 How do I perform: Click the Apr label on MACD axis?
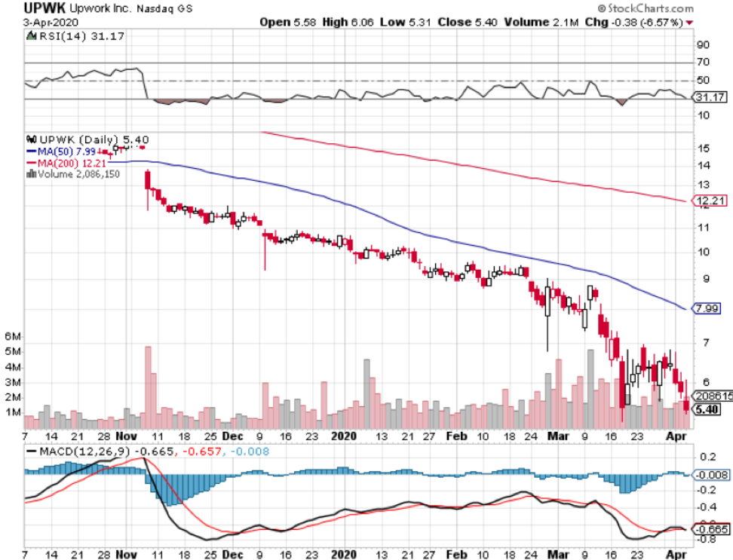point(676,555)
